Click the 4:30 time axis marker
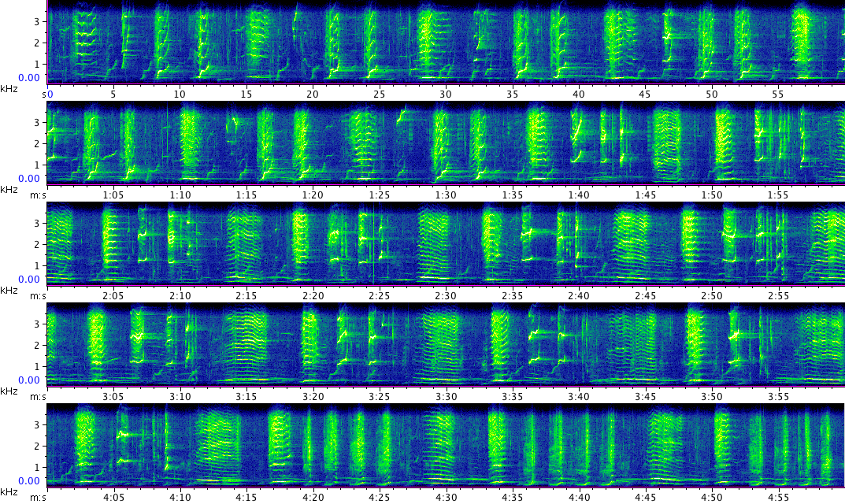Screen dimensions: 845x504 tap(446, 497)
